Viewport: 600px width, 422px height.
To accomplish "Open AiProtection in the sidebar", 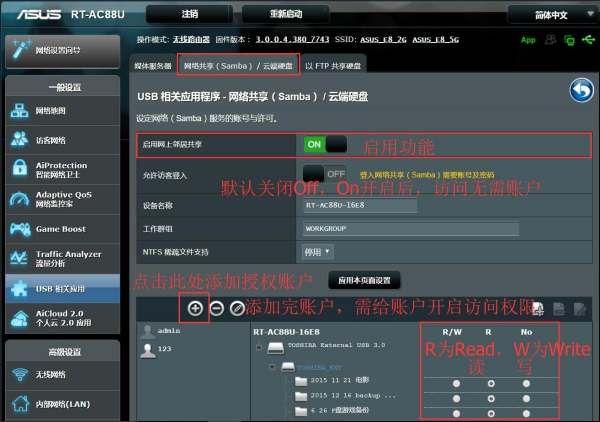I will (63, 169).
